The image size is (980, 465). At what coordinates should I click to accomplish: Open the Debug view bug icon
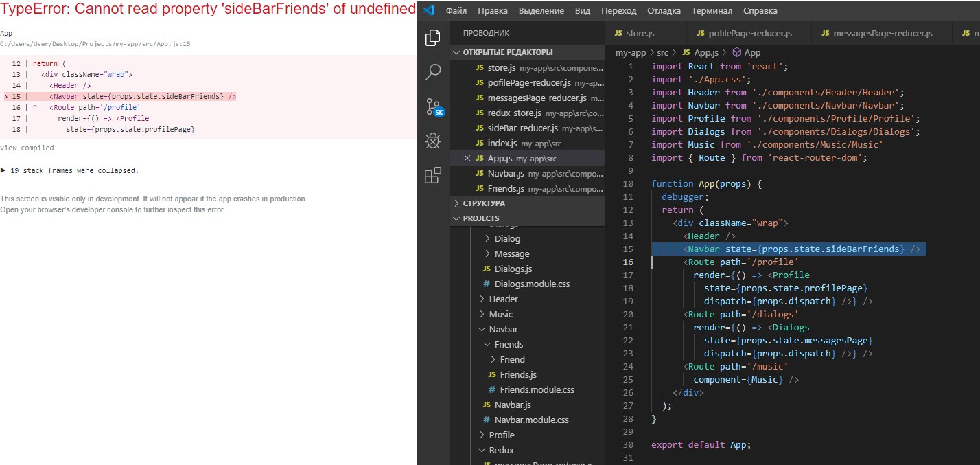pyautogui.click(x=433, y=141)
